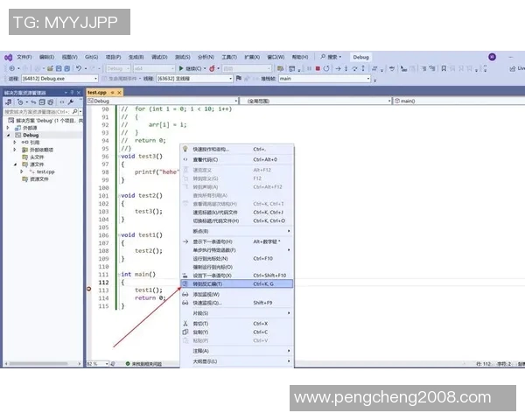Collapse the main function fold marker
525x420 pixels.
pos(118,275)
